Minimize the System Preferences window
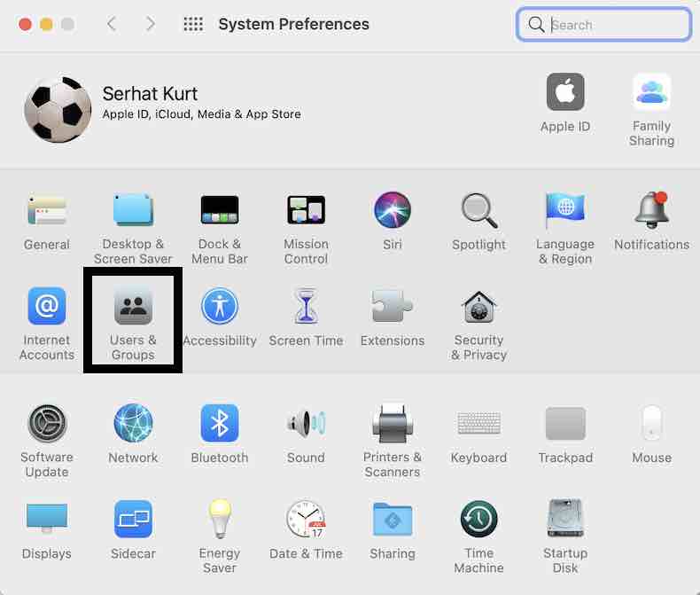Screen dimensions: 700x595 point(46,24)
